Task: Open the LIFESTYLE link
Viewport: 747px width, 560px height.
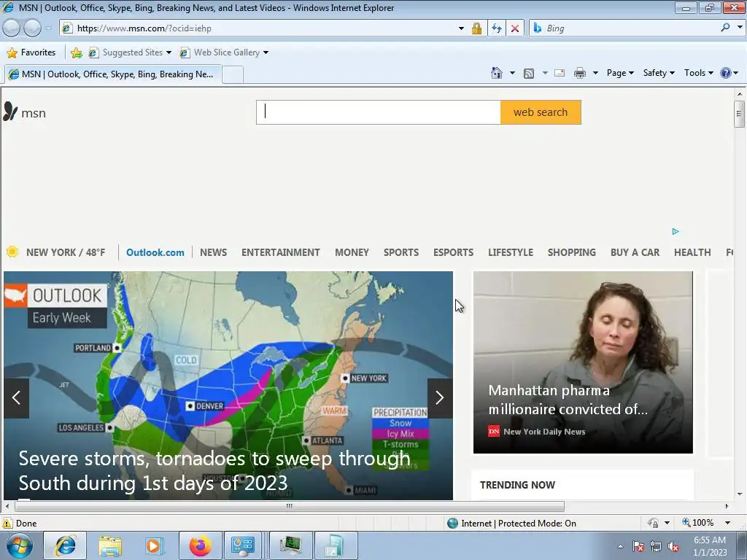Action: (x=510, y=252)
